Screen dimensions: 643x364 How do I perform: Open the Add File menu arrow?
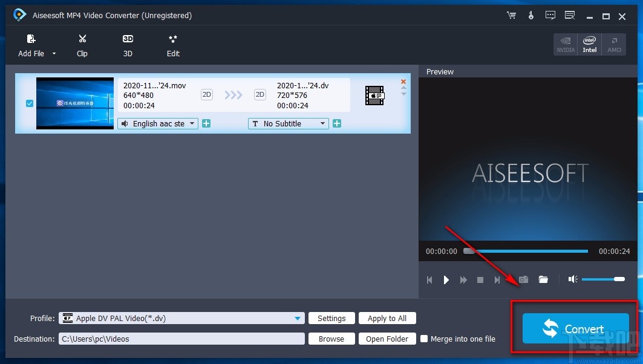coord(53,54)
